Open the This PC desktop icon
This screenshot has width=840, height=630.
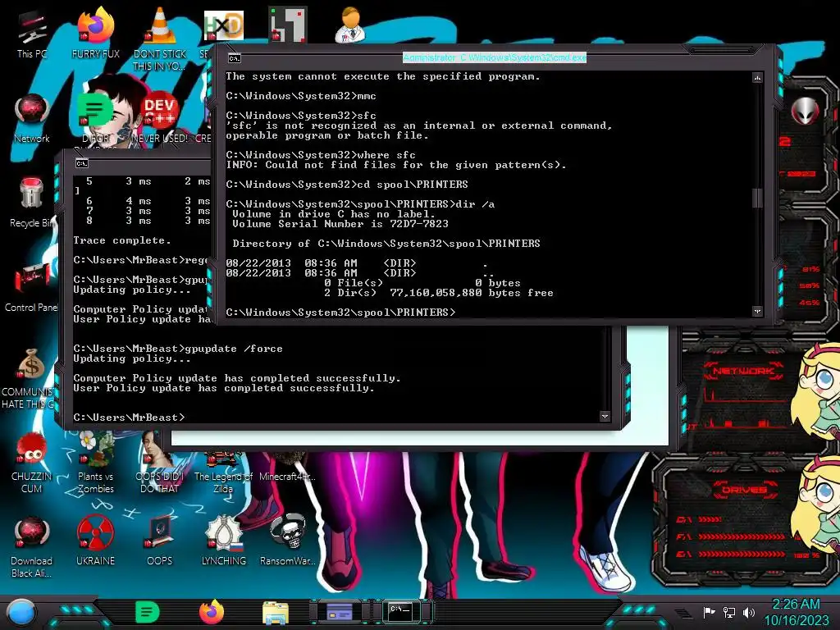pos(32,34)
